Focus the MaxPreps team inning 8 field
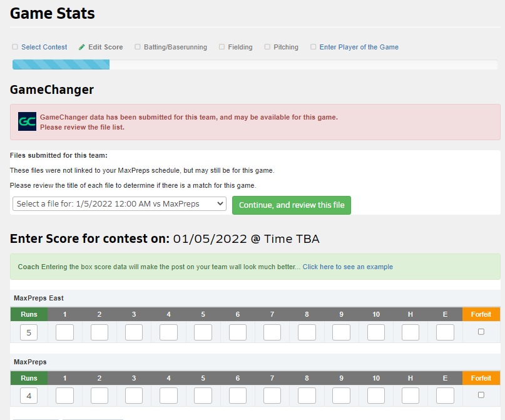 307,396
